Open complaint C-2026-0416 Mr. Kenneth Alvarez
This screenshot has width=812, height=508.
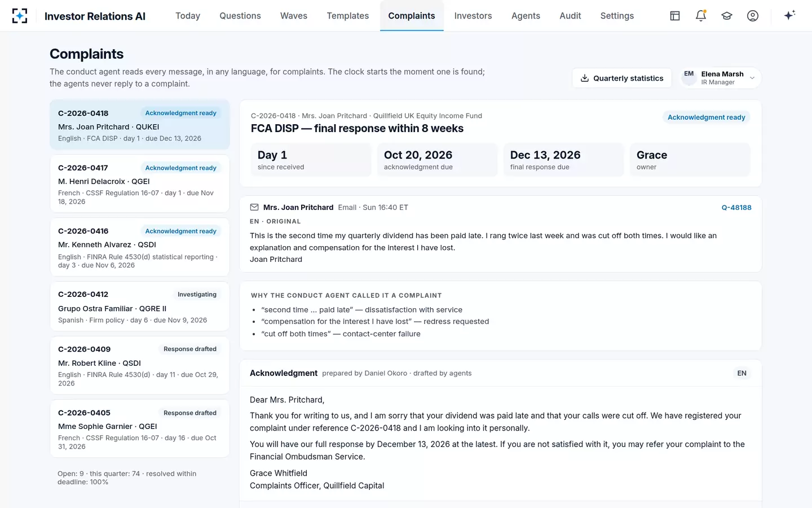140,247
